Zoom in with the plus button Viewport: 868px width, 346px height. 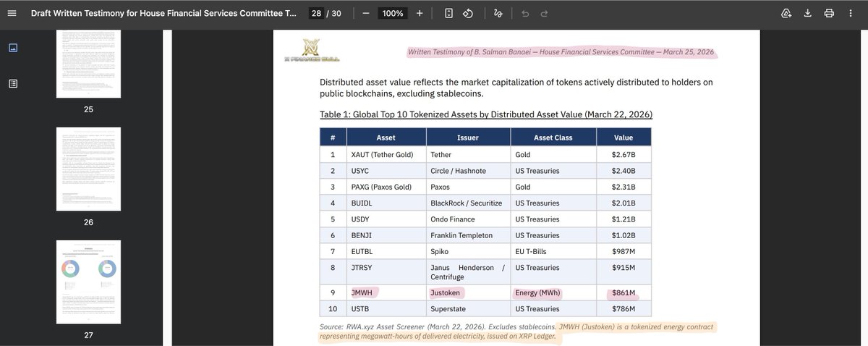click(420, 14)
